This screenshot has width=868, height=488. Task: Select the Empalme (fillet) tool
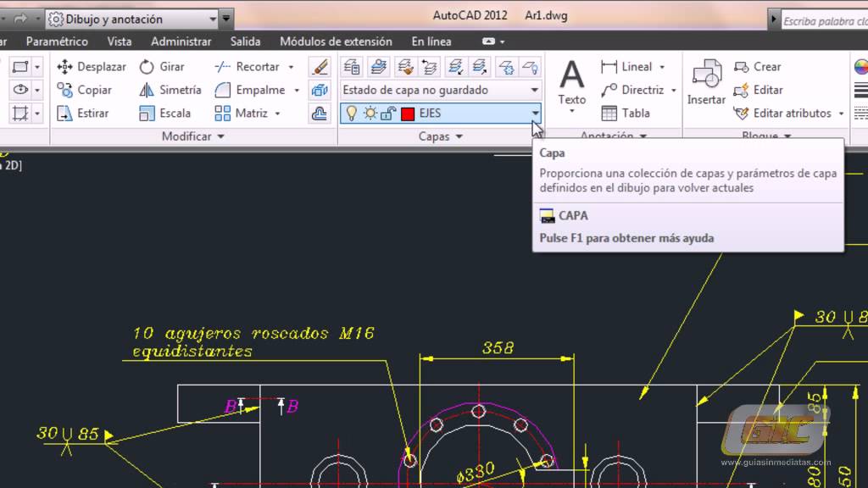click(250, 90)
